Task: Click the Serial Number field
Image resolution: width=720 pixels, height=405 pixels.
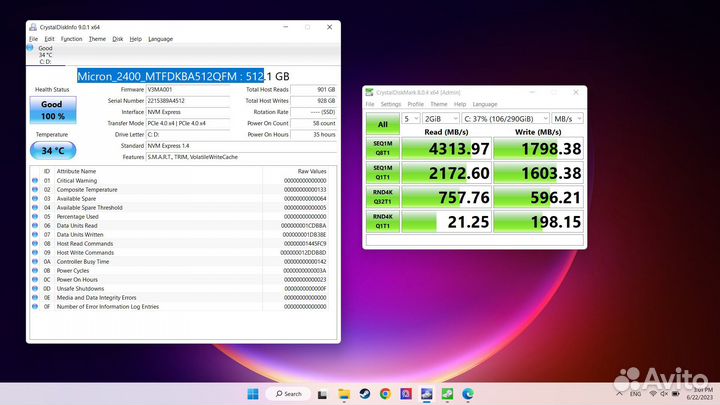Action: 188,101
